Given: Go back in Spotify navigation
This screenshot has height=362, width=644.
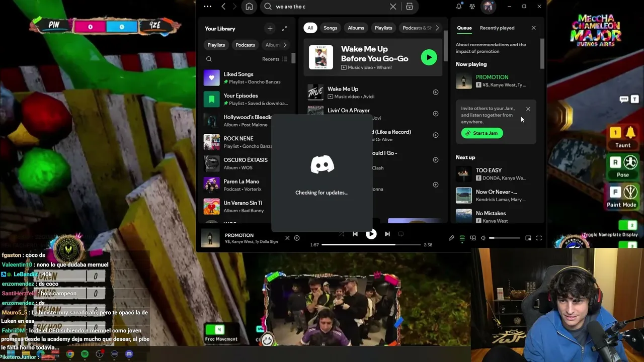Looking at the screenshot, I should 223,7.
